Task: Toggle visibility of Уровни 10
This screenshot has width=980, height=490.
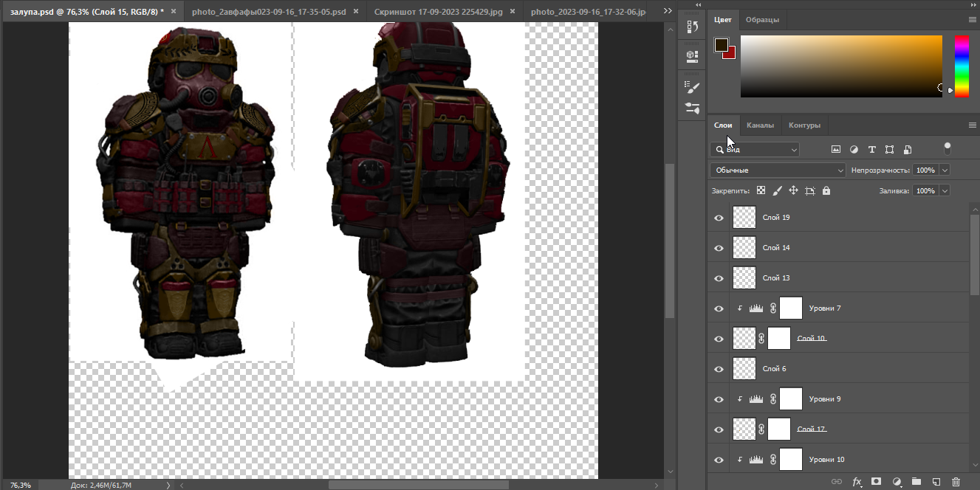Action: point(719,460)
